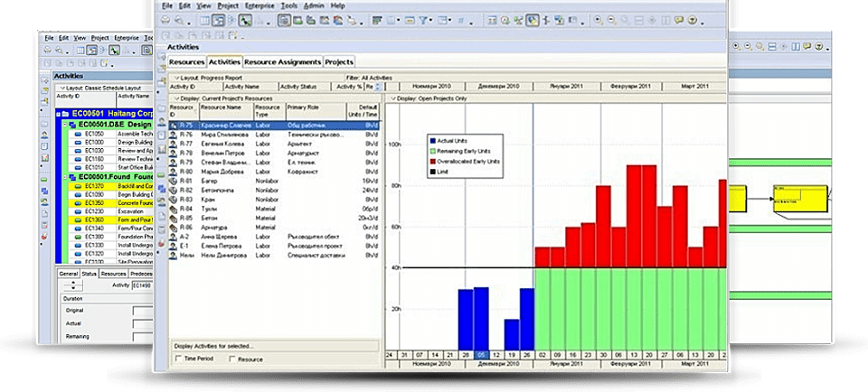868x392 pixels.
Task: Collapse the EC00501.D&E Design group
Action: [x=65, y=125]
